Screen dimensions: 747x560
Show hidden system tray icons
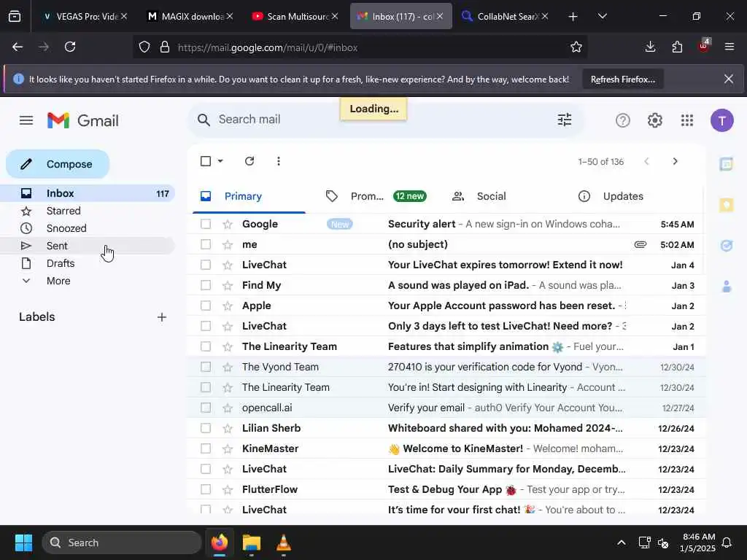622,542
